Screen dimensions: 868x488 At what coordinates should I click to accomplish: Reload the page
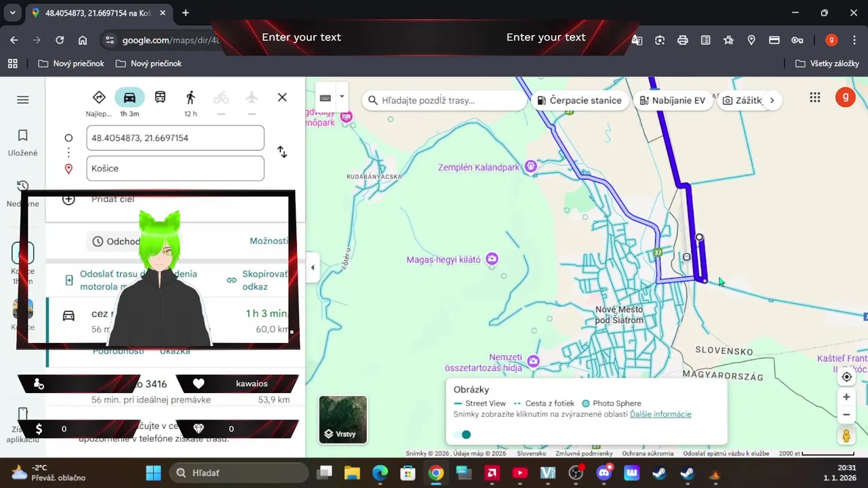pos(60,40)
